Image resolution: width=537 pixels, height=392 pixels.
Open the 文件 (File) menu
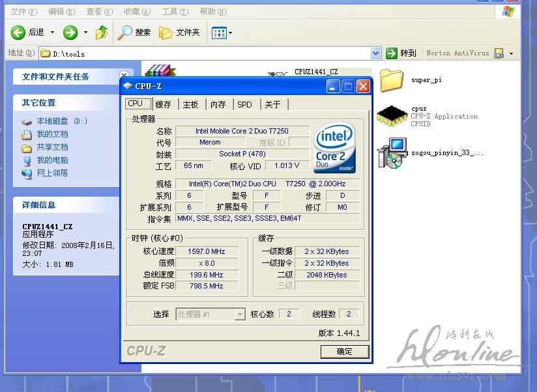pyautogui.click(x=23, y=12)
